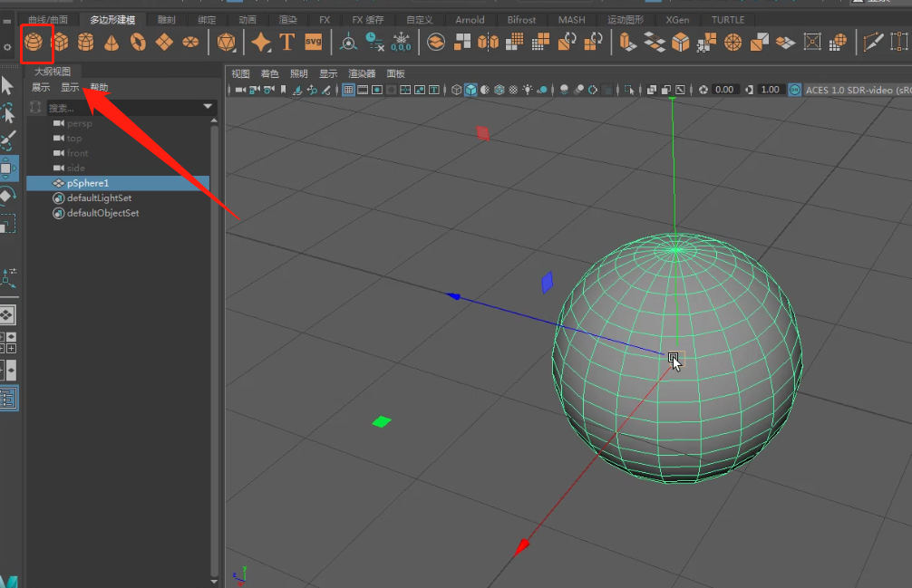Image resolution: width=912 pixels, height=588 pixels.
Task: Toggle wireframe display in viewport toolbar
Action: (x=457, y=90)
